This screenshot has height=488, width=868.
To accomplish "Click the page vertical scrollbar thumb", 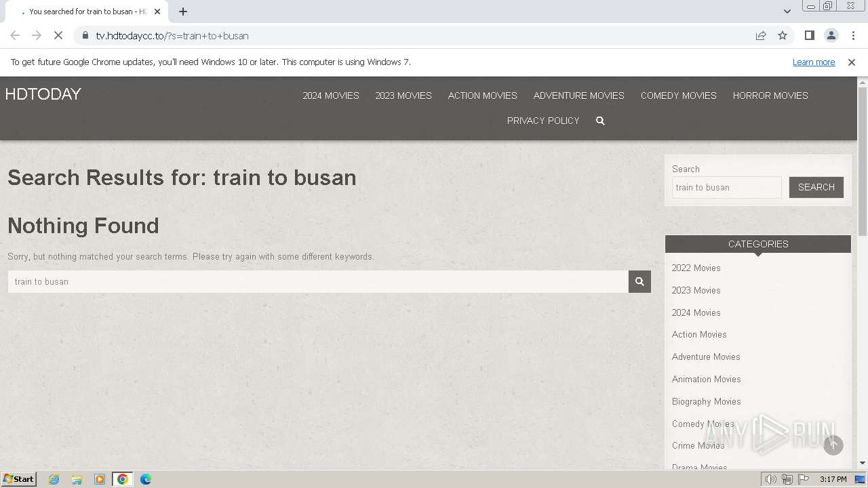I will (863, 161).
